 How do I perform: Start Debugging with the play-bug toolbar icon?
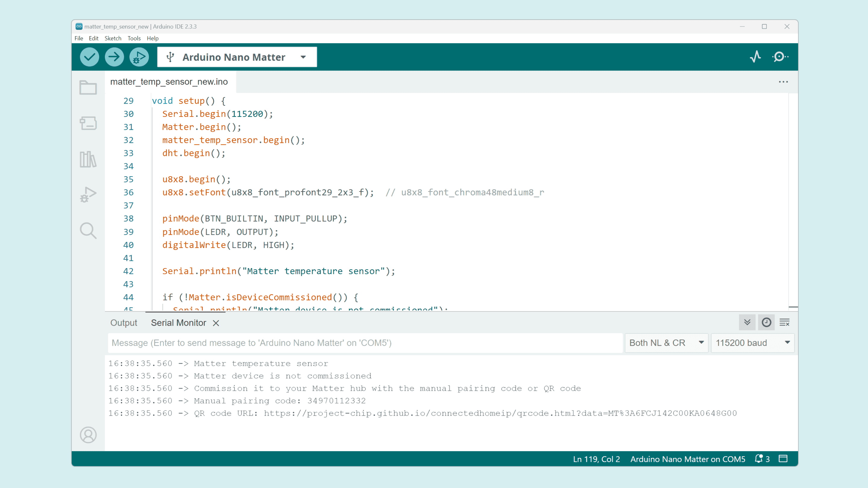coord(139,57)
